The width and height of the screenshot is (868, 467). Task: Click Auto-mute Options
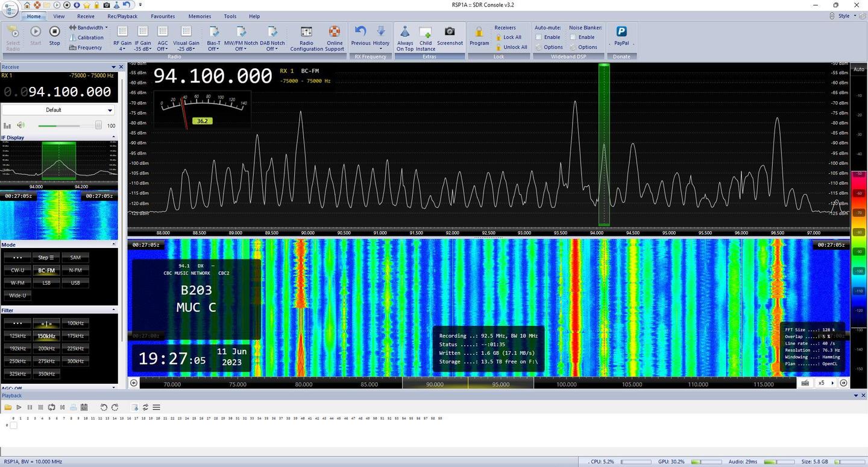[x=549, y=47]
